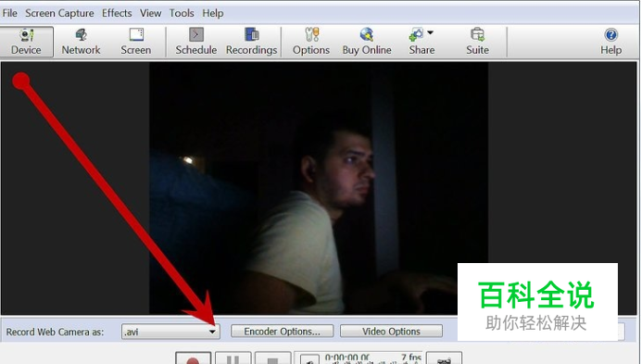Click the Encoder Options button

pyautogui.click(x=283, y=332)
